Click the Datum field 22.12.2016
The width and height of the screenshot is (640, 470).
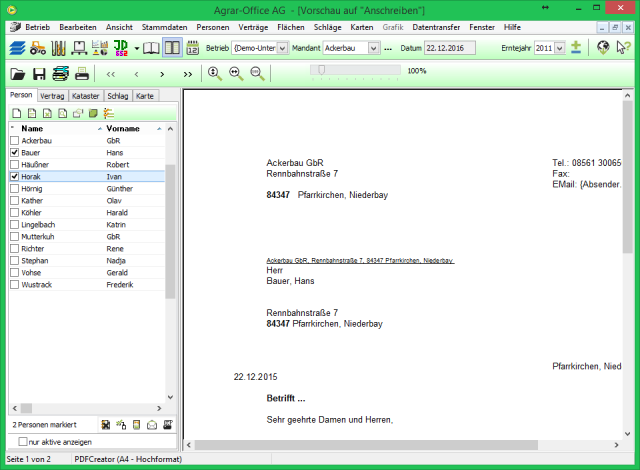(x=449, y=48)
